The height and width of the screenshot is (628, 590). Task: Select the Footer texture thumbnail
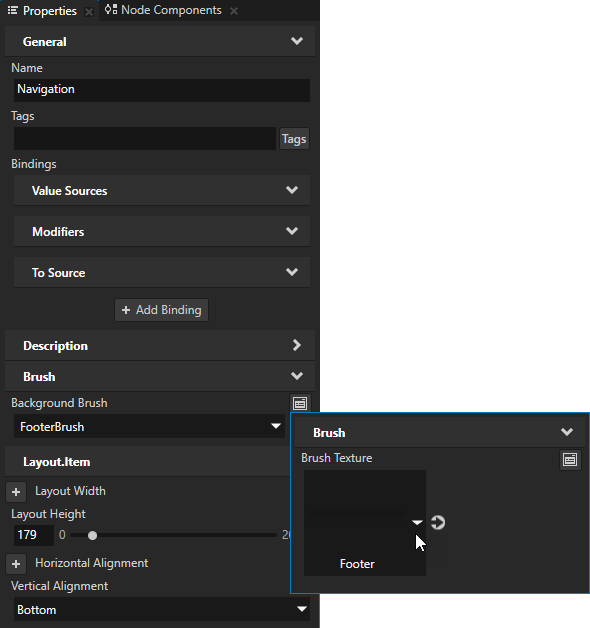365,523
